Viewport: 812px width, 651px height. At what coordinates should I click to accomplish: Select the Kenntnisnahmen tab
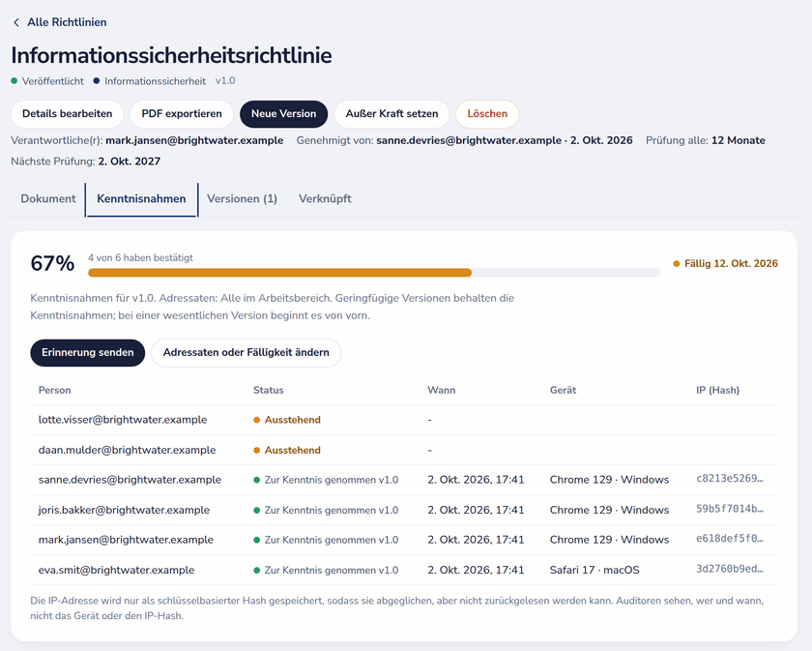coord(141,199)
